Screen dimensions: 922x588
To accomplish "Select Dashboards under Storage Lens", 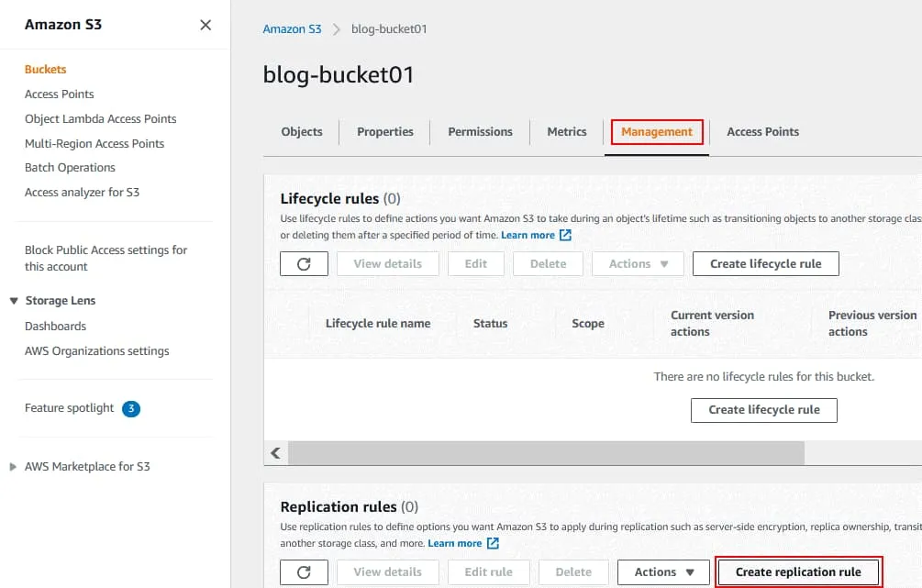I will coord(55,327).
